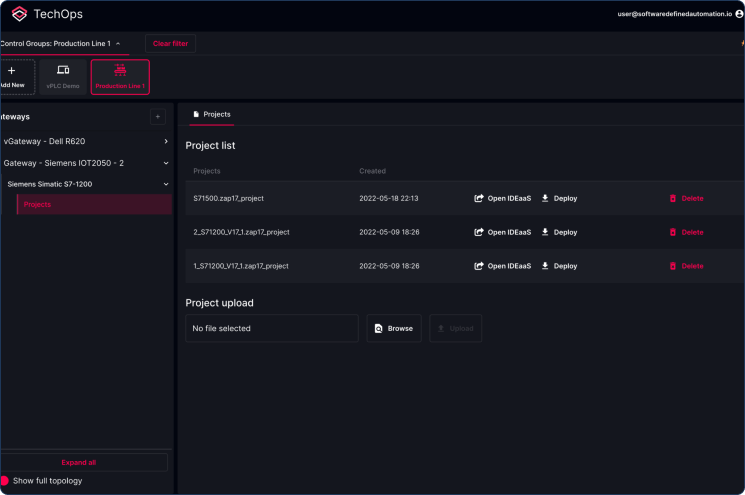The width and height of the screenshot is (745, 495).
Task: Select the Production Line 1 group tile
Action: (120, 77)
